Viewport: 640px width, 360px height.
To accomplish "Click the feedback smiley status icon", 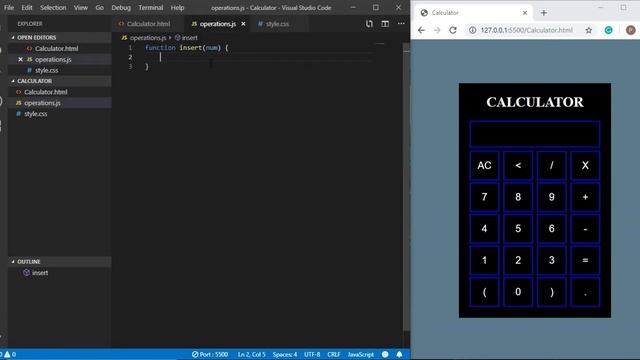I will pyautogui.click(x=385, y=354).
